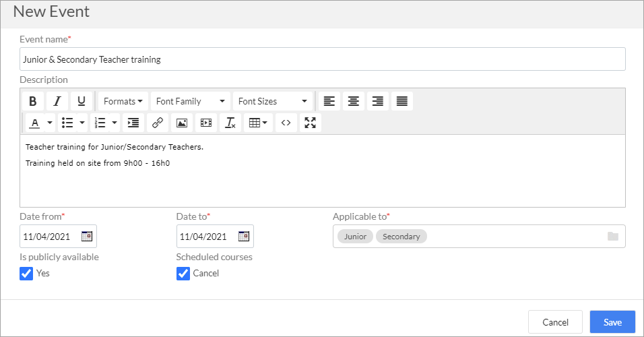644x337 pixels.
Task: Uncheck the Scheduled courses Cancel checkbox
Action: 183,273
